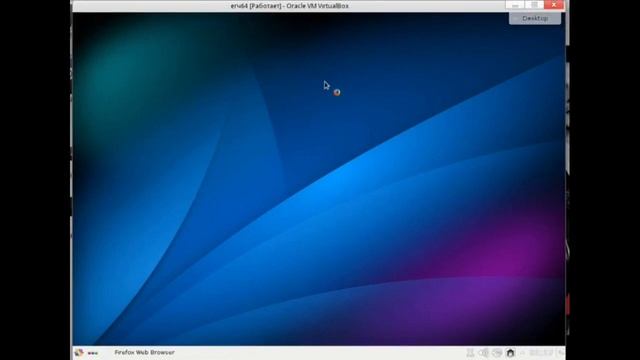Open the Desktop toolbox button
This screenshot has width=640, height=360.
(x=535, y=18)
